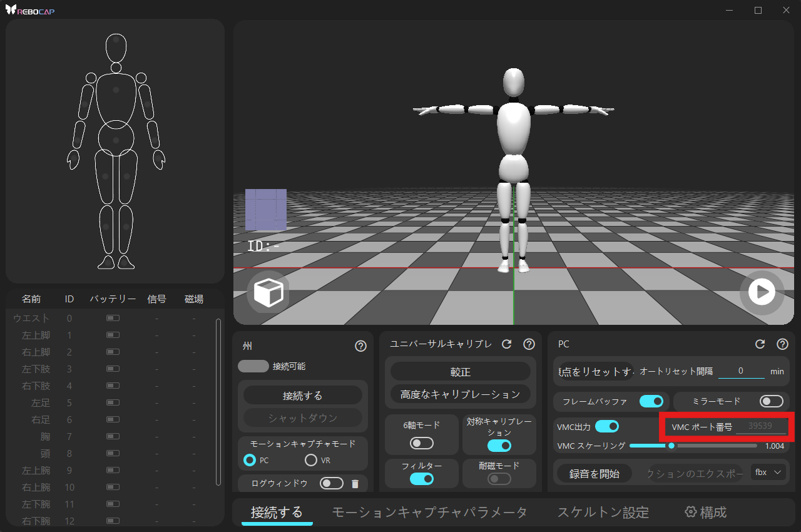Click the 左上脚 row battery icon
The image size is (801, 532).
point(113,335)
